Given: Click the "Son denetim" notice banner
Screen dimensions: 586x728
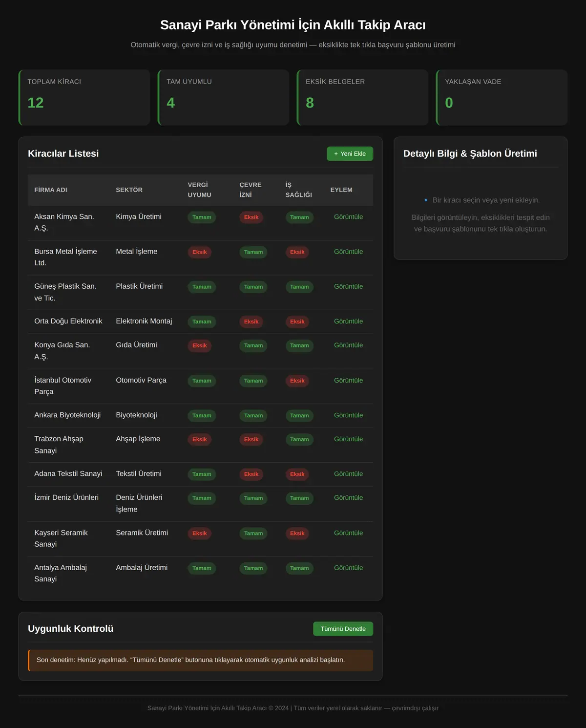Looking at the screenshot, I should tap(200, 660).
